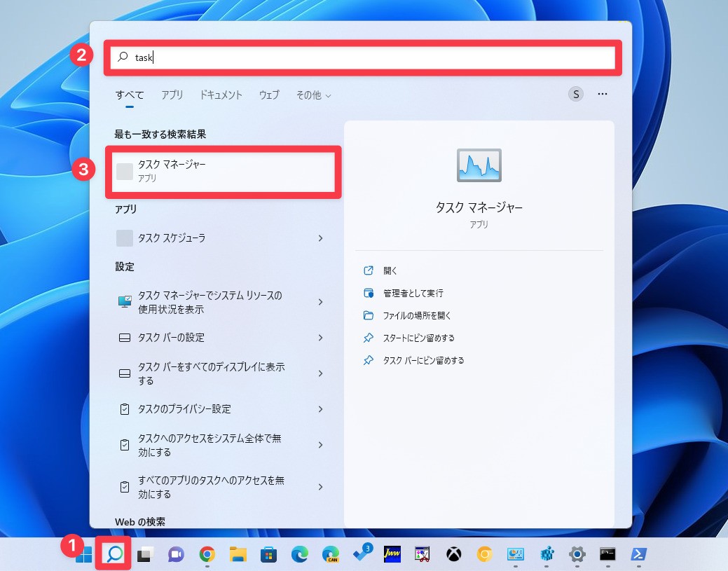Launch yellow Chrome Canary from the taskbar
The height and width of the screenshot is (571, 728).
[484, 553]
